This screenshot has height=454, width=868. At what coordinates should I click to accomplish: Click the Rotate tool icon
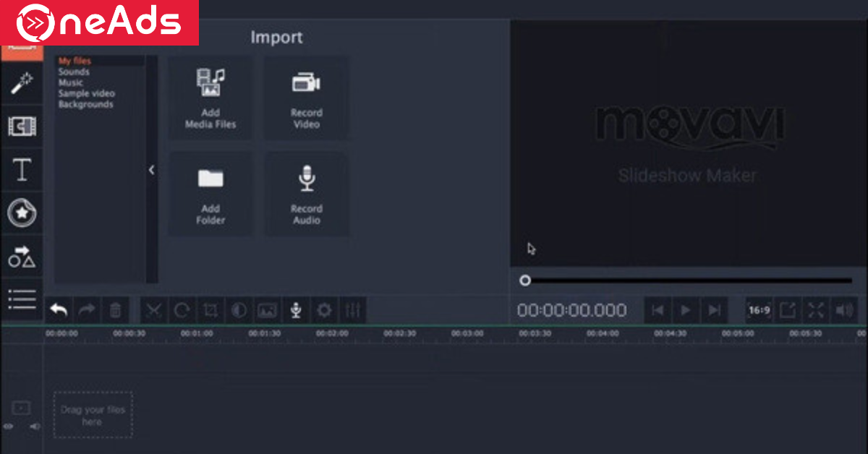click(182, 311)
